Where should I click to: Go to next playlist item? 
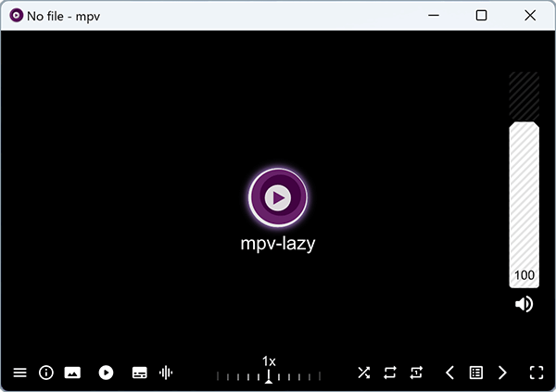click(x=502, y=373)
